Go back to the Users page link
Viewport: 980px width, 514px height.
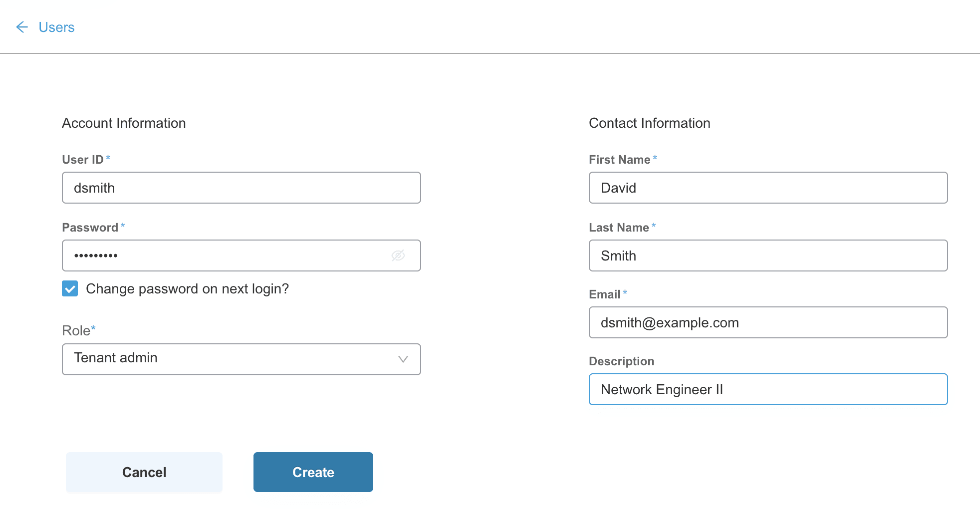point(56,27)
